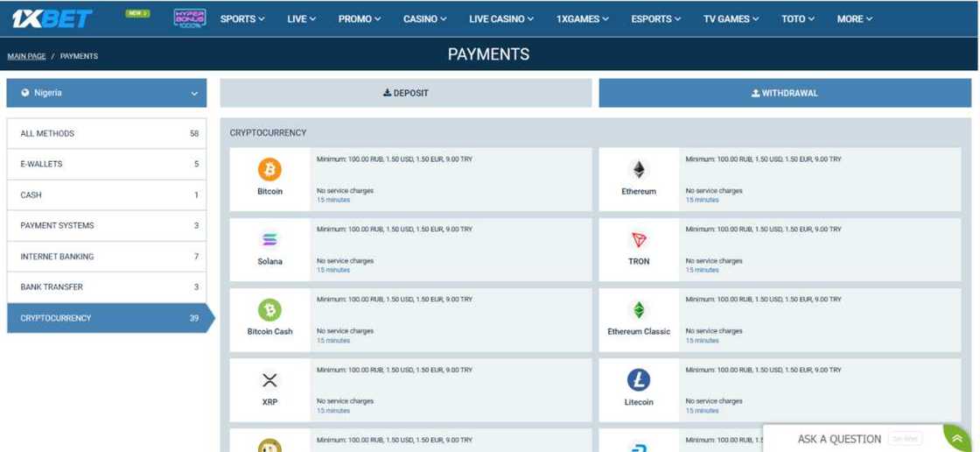Click the CRYPTOCURRENCY section heading
Viewport: 980px width, 452px height.
[x=268, y=133]
